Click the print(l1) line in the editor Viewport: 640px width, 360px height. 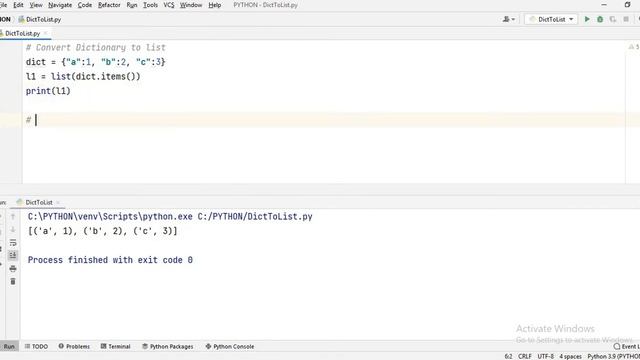click(48, 91)
